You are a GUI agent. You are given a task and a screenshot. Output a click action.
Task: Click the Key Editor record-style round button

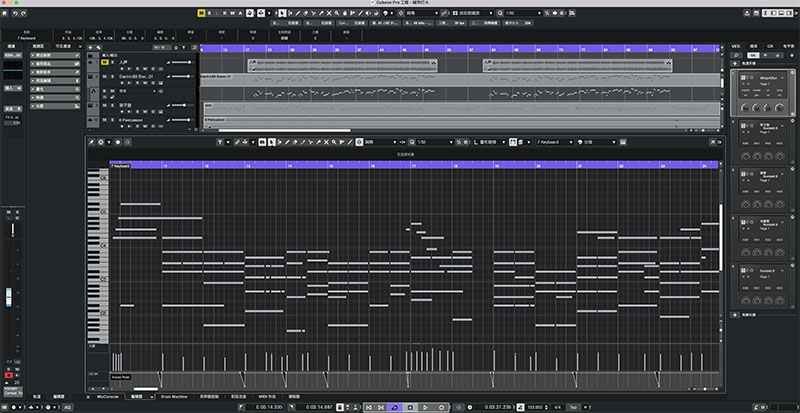(x=118, y=142)
